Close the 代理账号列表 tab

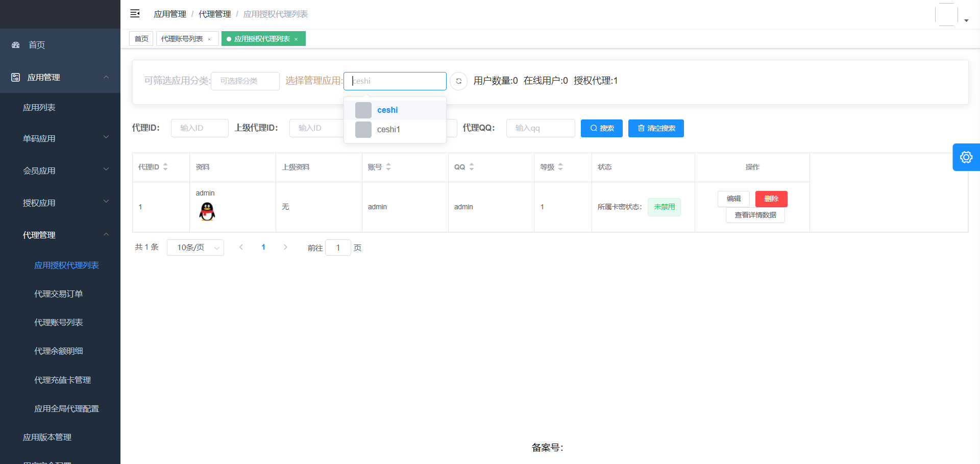[209, 39]
